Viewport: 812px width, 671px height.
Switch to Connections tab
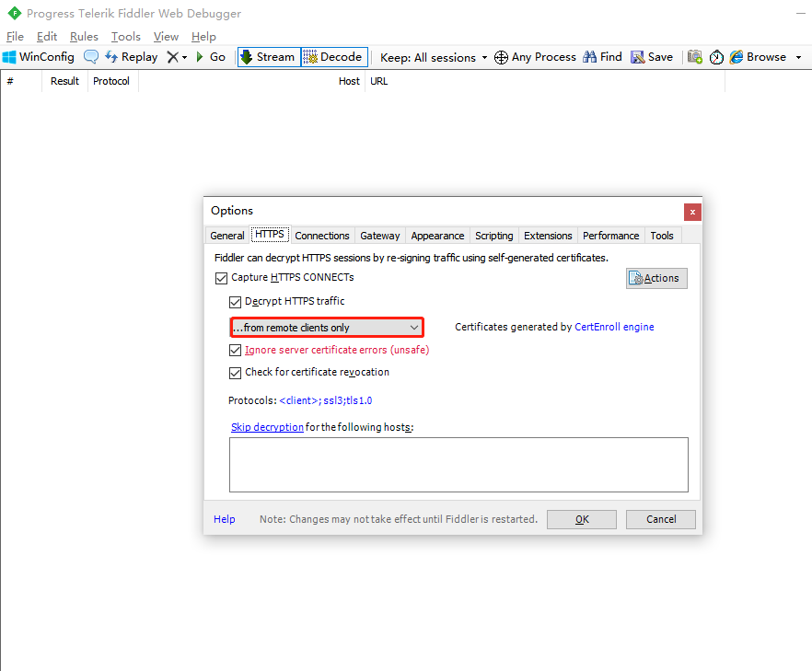(x=322, y=236)
